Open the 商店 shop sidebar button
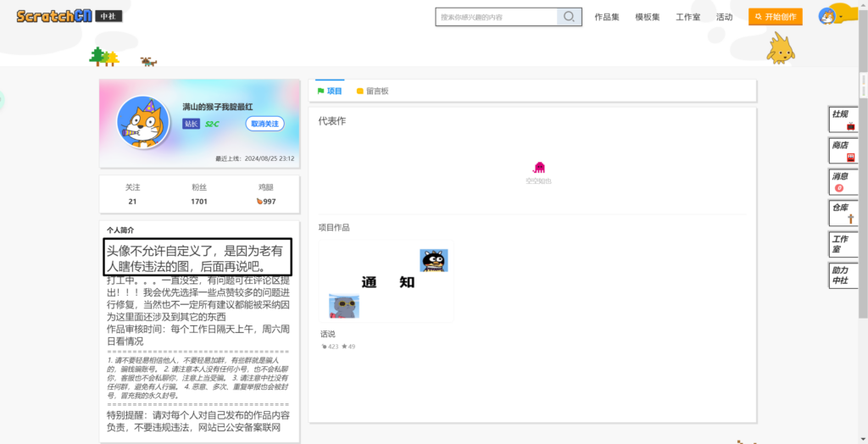Viewport: 868px width, 444px height. coord(842,151)
